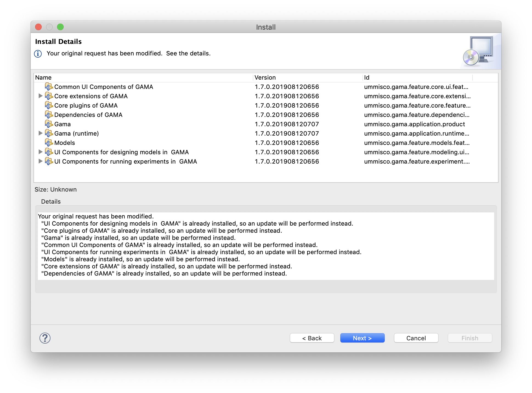Click version cell of Models row
Screen dimensions: 532x393
pos(287,143)
